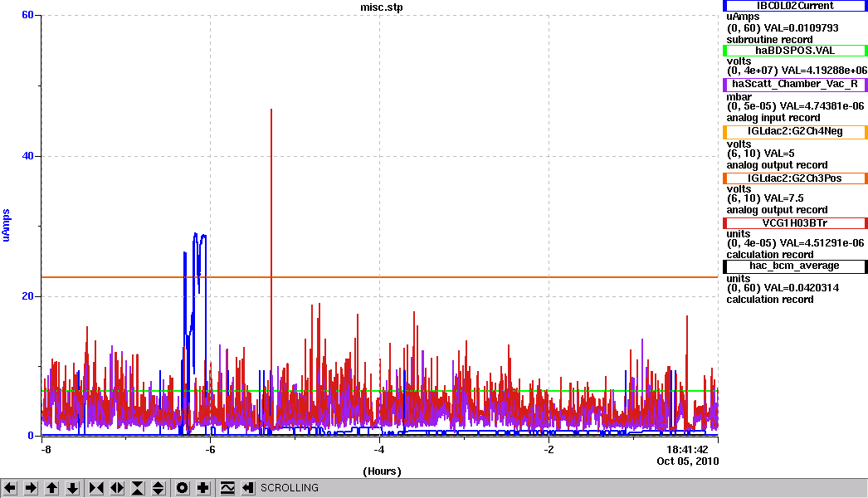Shift the plot up with the up arrow

click(x=51, y=488)
